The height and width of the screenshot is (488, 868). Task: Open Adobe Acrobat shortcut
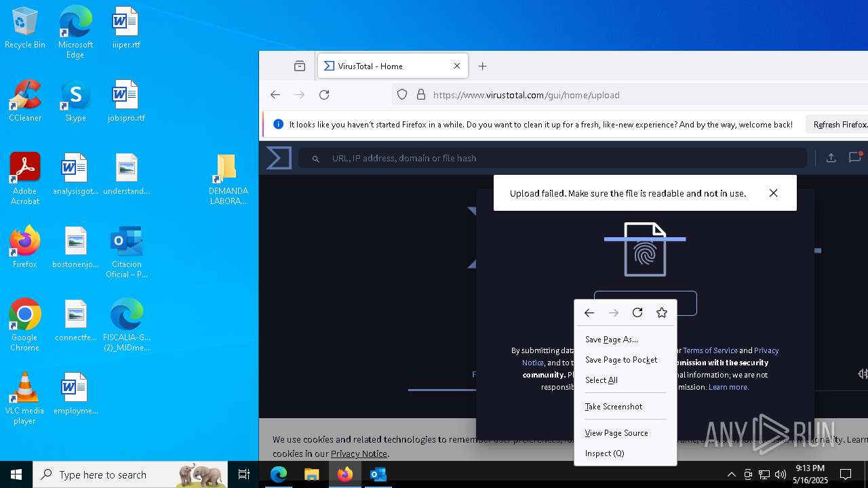pos(25,179)
